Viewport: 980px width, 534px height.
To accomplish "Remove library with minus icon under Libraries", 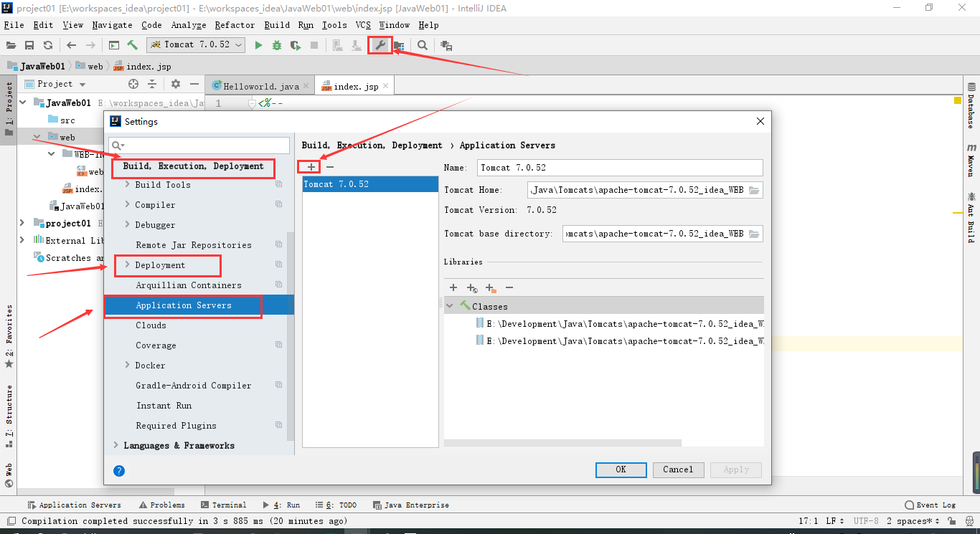I will click(x=509, y=287).
